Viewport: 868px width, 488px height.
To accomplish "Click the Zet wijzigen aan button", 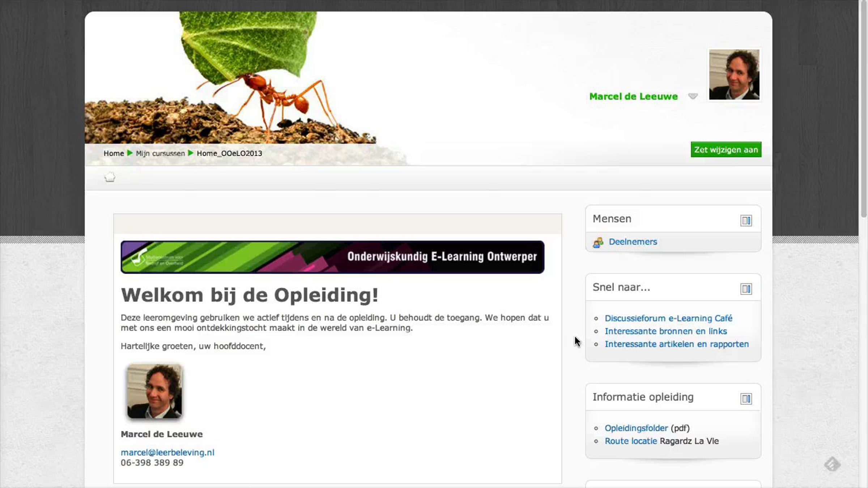I will pyautogui.click(x=726, y=150).
